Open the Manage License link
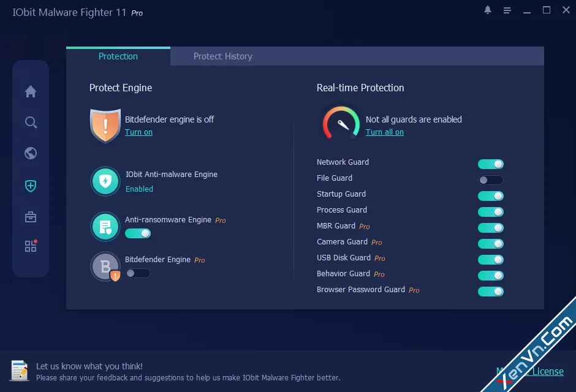Viewport: 576px width, 392px height. (x=529, y=371)
